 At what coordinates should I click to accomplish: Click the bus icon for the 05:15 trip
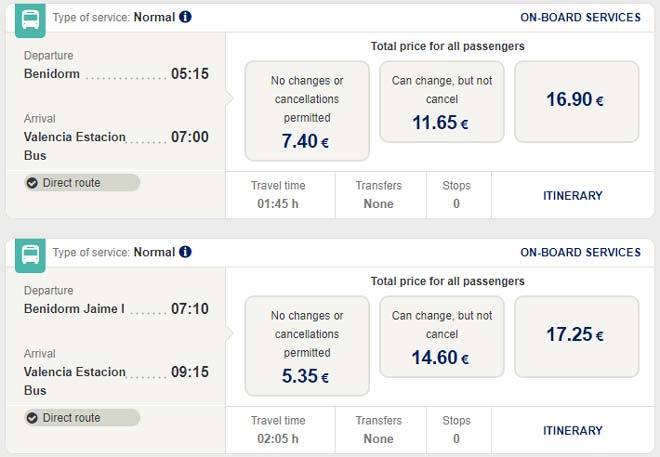(x=30, y=19)
